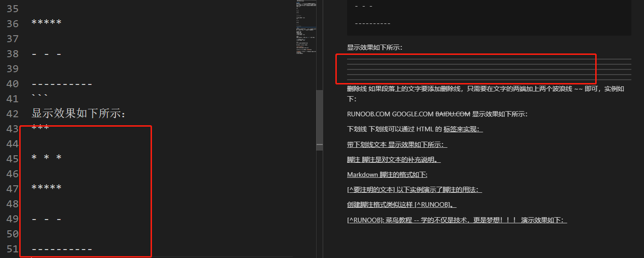Click '显示效果如下所示:' on editor line 42
Screen dimensions: 644x258
(78, 114)
